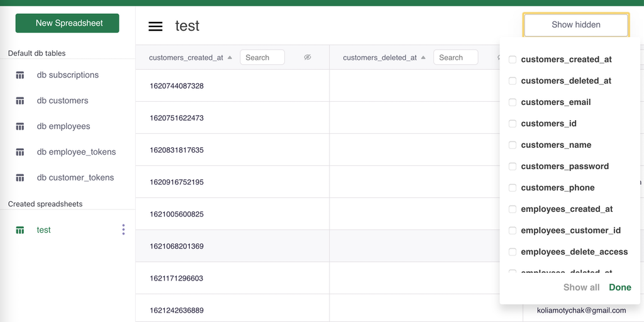
Task: Click the customers_created_at Search field
Action: (262, 57)
